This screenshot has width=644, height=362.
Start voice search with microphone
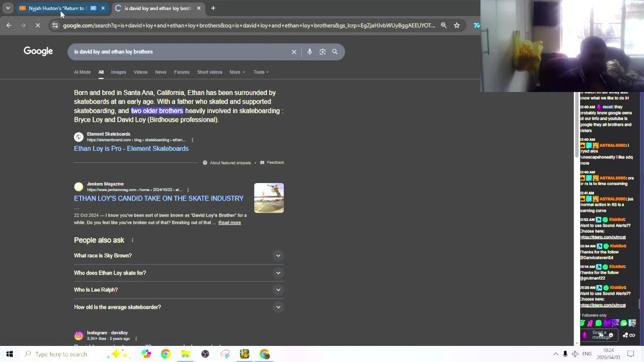309,51
